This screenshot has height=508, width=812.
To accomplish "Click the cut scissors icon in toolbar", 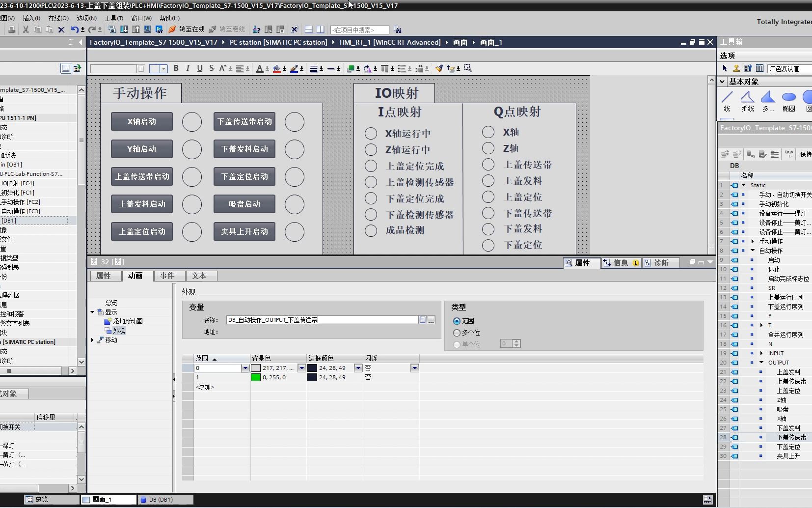I will pos(26,29).
